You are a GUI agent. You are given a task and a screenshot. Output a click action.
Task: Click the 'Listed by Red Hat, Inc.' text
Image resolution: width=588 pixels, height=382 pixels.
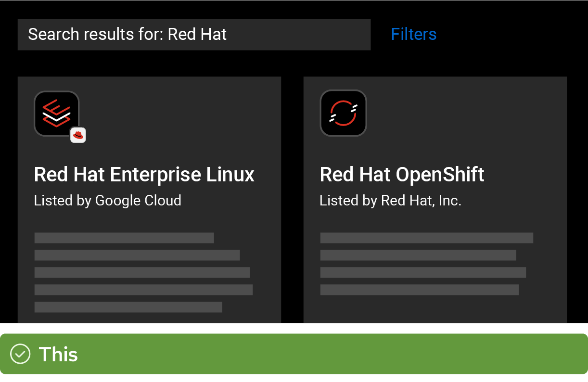coord(390,200)
